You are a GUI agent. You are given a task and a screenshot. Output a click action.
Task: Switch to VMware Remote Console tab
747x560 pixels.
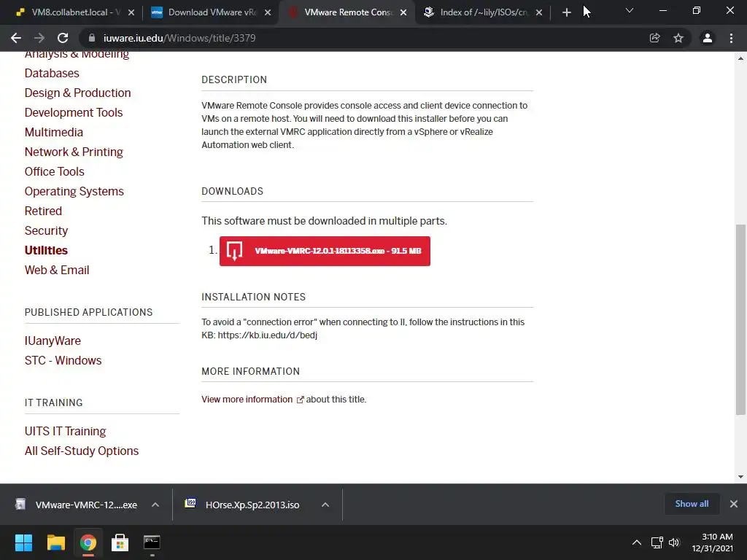pos(348,12)
